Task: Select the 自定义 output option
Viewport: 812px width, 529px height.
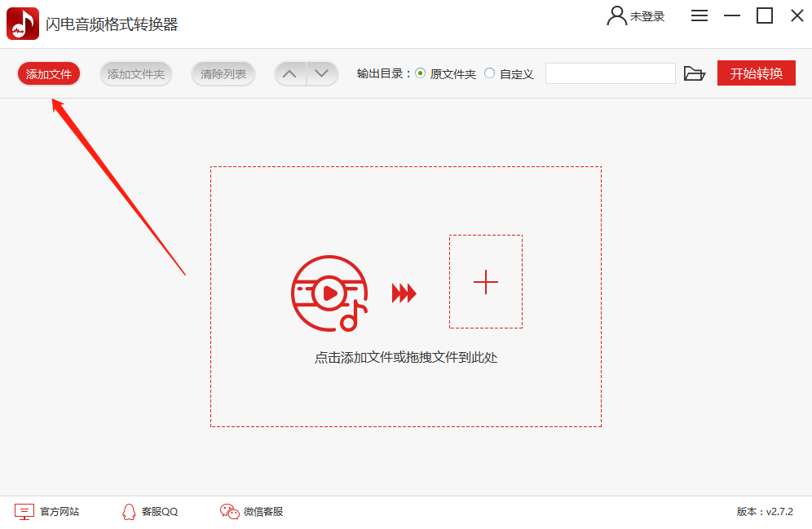Action: point(489,73)
